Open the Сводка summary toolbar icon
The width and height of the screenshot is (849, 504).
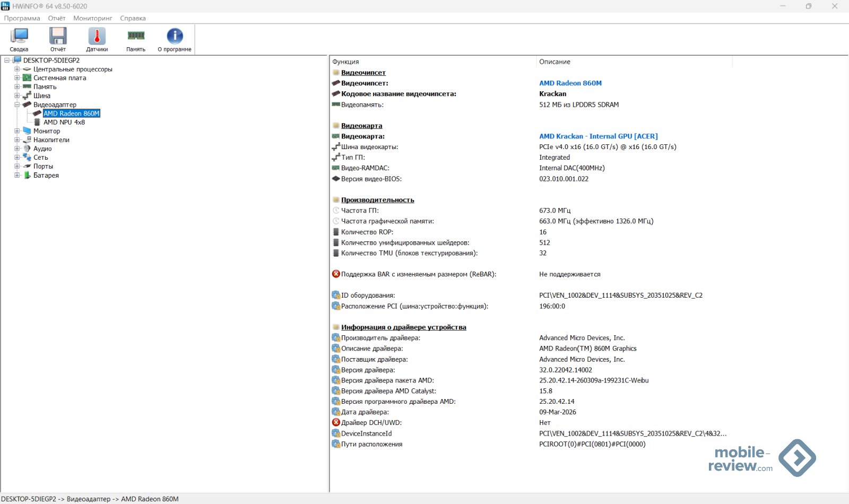(19, 36)
